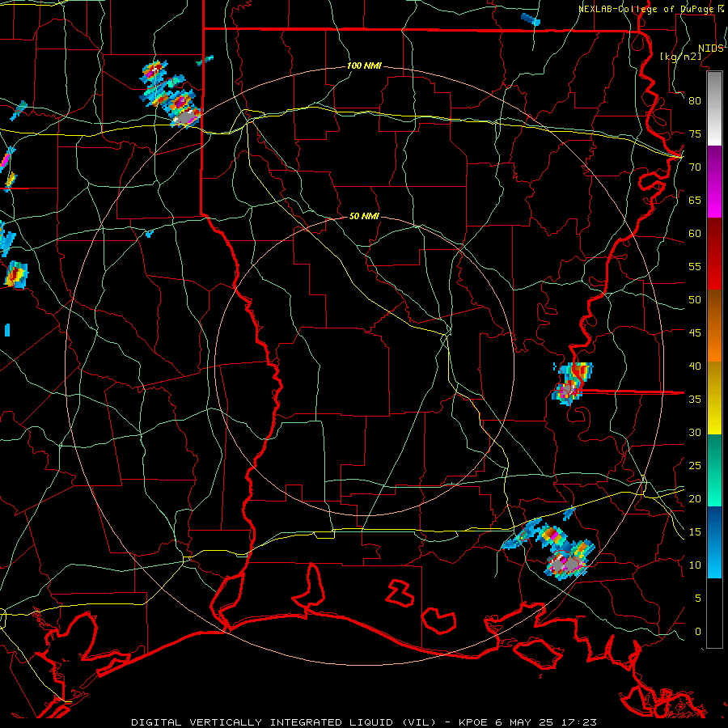728x728 pixels.
Task: Click the "0" value on the scale
Action: [698, 632]
